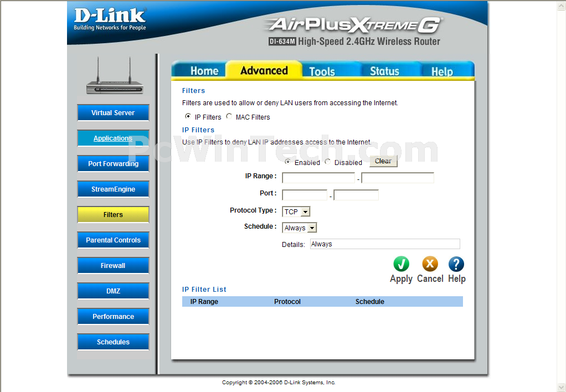
Task: Click the Port end field
Action: coord(356,195)
